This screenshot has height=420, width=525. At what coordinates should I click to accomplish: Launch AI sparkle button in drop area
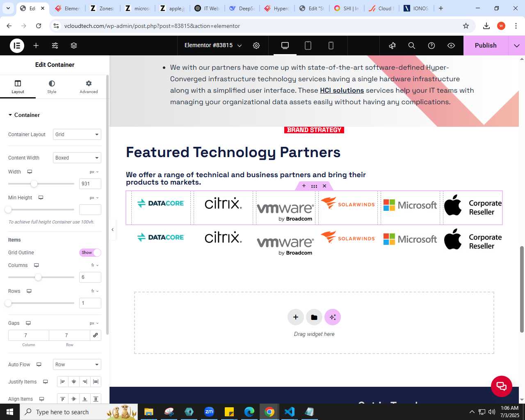click(x=333, y=317)
